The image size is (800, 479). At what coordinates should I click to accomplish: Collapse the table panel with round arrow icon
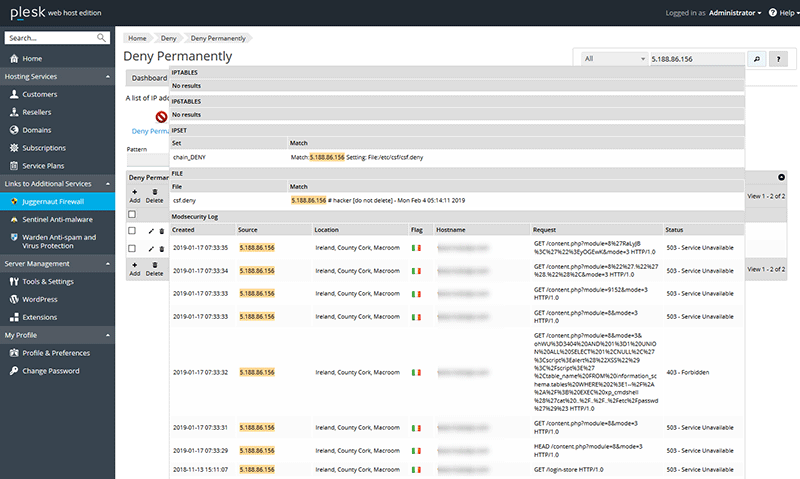click(x=781, y=178)
